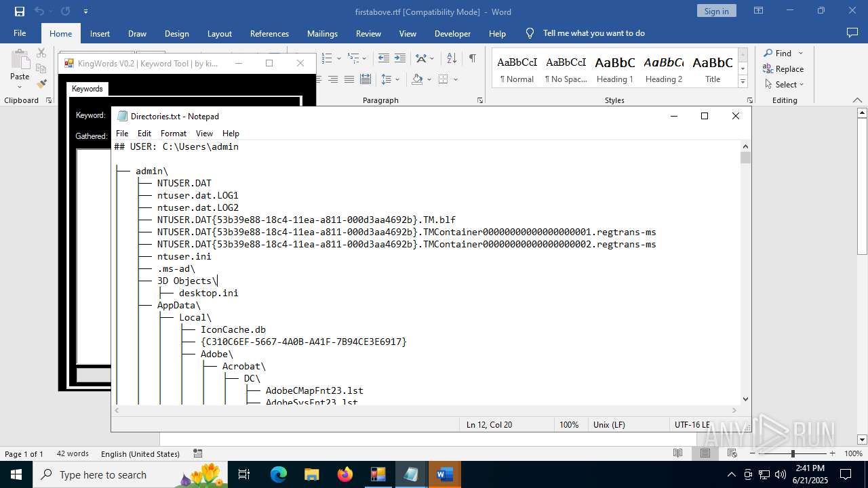Open File Explorer from taskbar
Screen dimensions: 868x488
click(312, 474)
